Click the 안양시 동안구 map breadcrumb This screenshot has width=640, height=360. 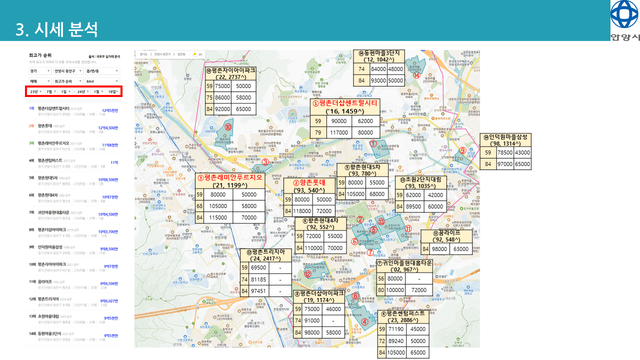pyautogui.click(x=162, y=54)
